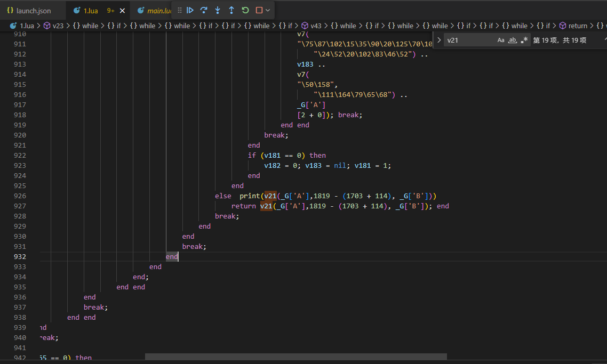607x364 pixels.
Task: Switch to the main.lua tab
Action: 155,11
